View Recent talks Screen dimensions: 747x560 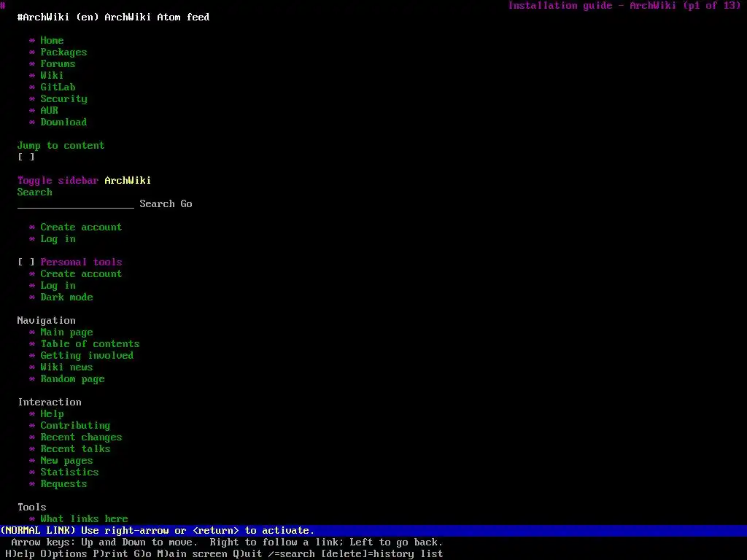click(x=75, y=449)
